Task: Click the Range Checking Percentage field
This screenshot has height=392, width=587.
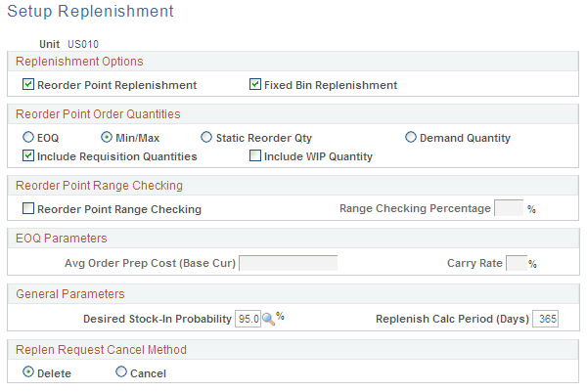Action: [x=509, y=208]
